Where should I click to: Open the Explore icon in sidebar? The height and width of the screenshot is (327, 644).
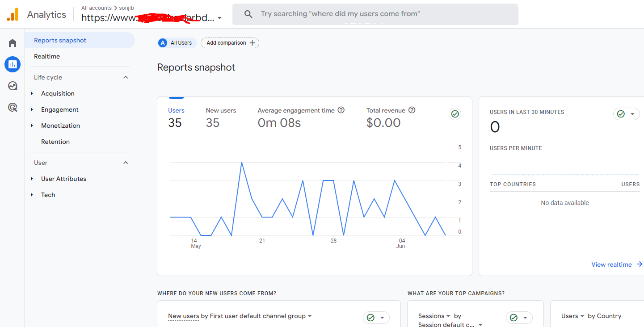(x=13, y=86)
